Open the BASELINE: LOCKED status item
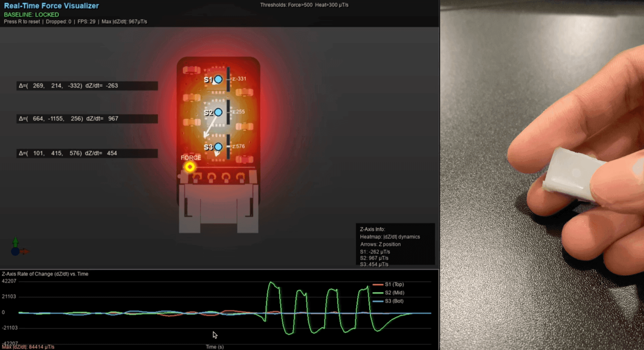The height and width of the screenshot is (350, 644). [x=32, y=15]
